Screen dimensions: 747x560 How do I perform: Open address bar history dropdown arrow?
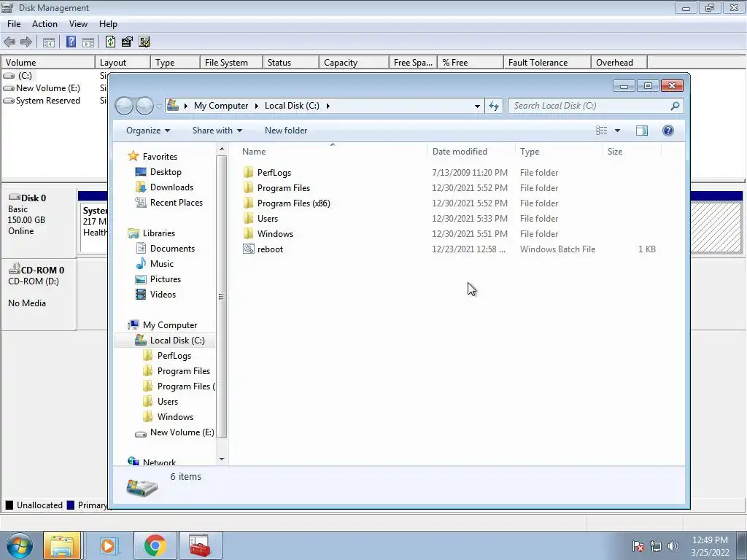[477, 106]
